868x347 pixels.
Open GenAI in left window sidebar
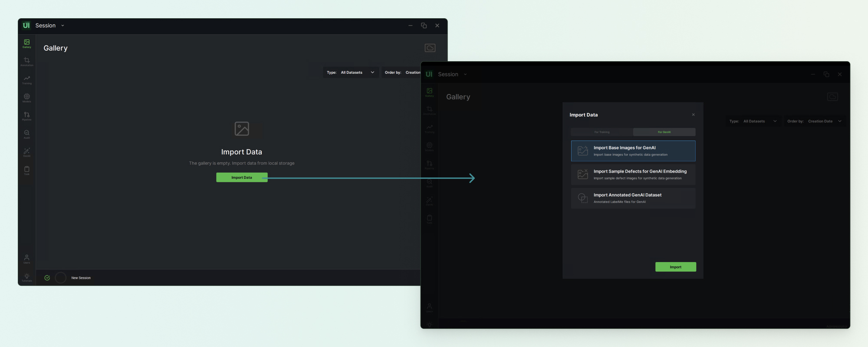click(x=27, y=153)
